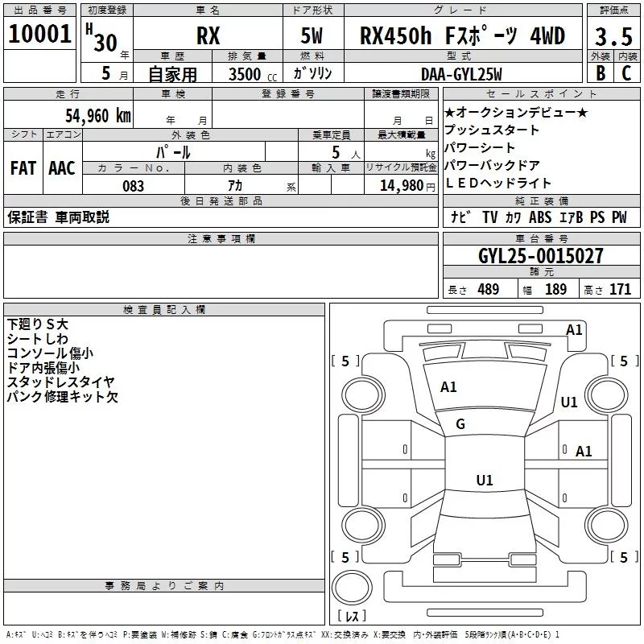Select the 検査員記入欄 section header
Viewport: 644px width, 644px height.
coord(164,310)
